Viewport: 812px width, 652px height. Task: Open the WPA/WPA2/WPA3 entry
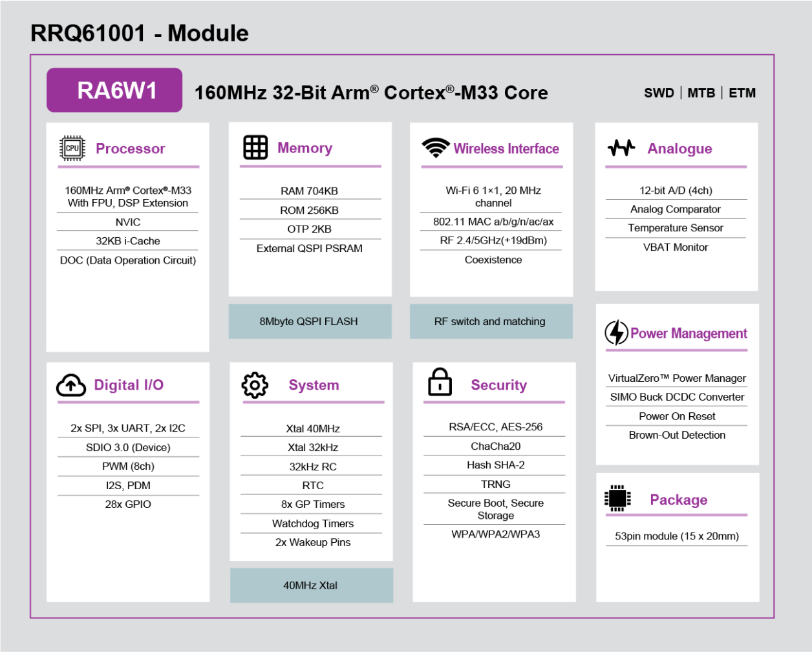point(494,534)
